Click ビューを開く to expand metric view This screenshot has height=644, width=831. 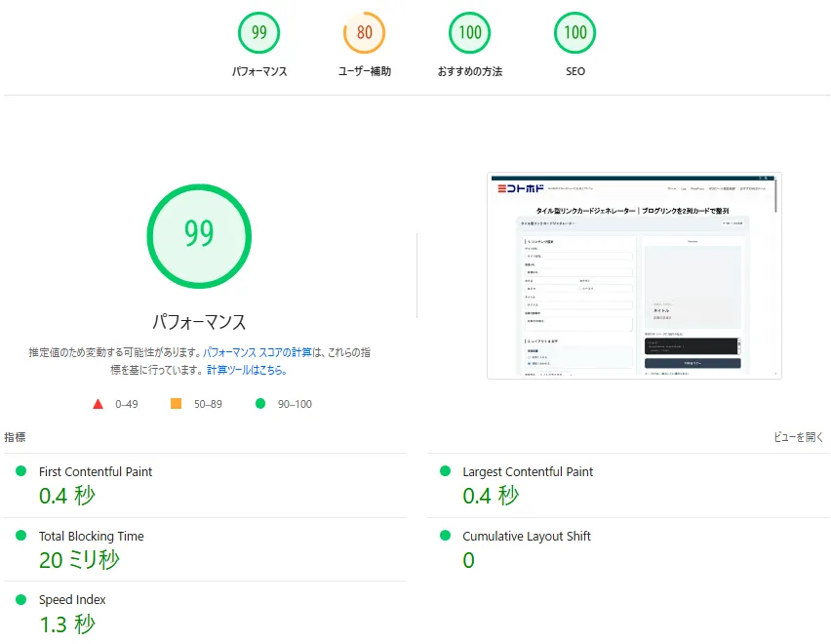click(x=798, y=437)
